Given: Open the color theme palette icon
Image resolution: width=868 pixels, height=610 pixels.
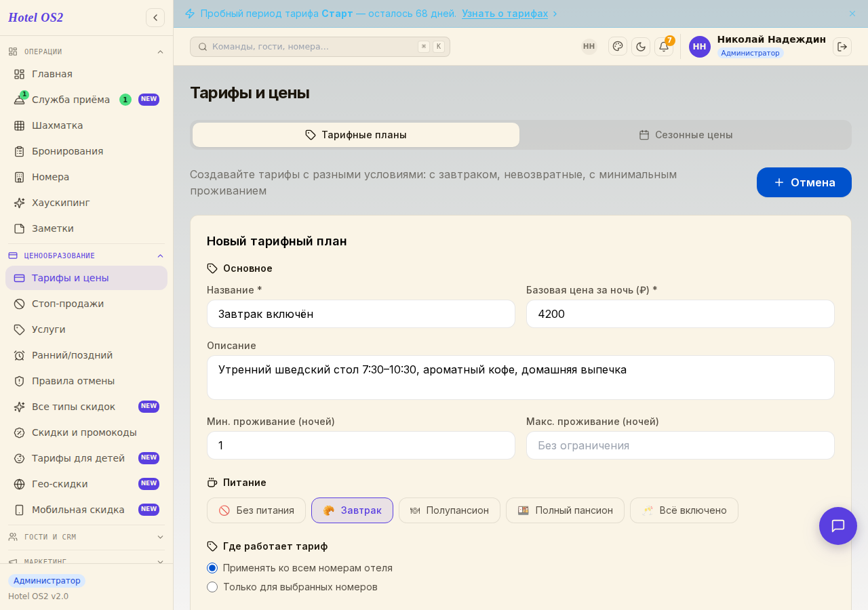Looking at the screenshot, I should pyautogui.click(x=618, y=46).
